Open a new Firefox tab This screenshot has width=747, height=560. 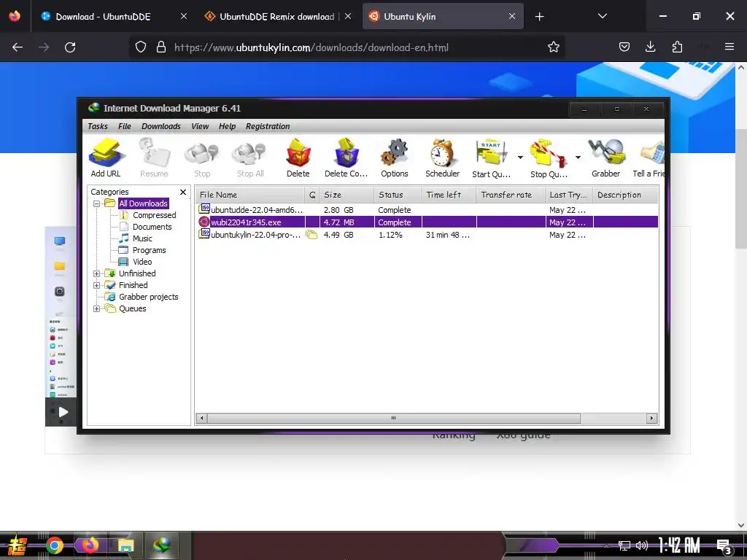pyautogui.click(x=539, y=17)
